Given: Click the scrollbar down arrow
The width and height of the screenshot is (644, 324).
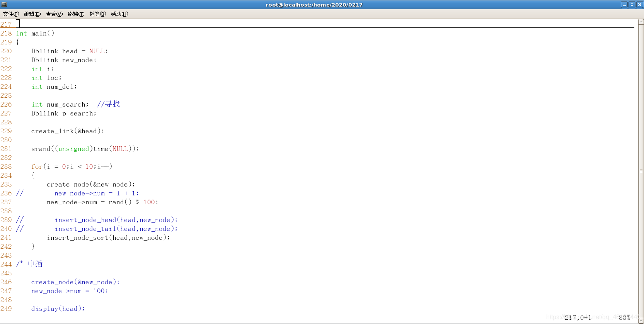Looking at the screenshot, I should [x=641, y=321].
